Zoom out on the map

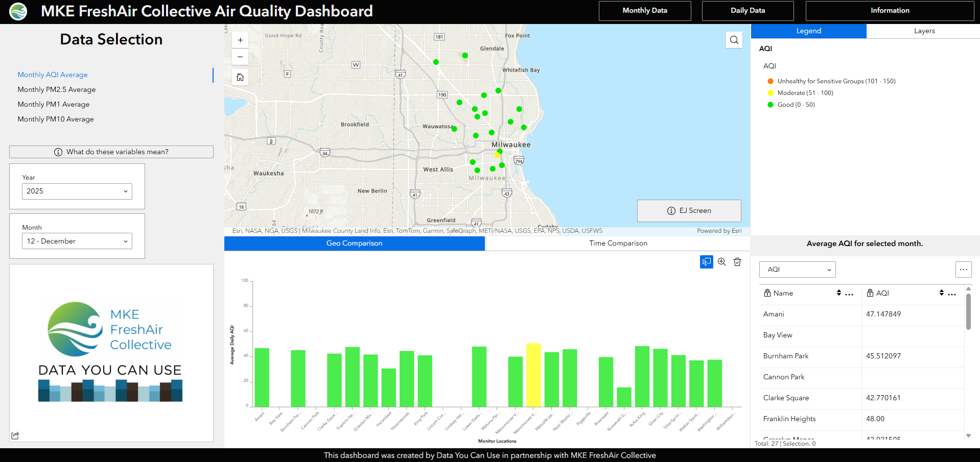[x=240, y=57]
